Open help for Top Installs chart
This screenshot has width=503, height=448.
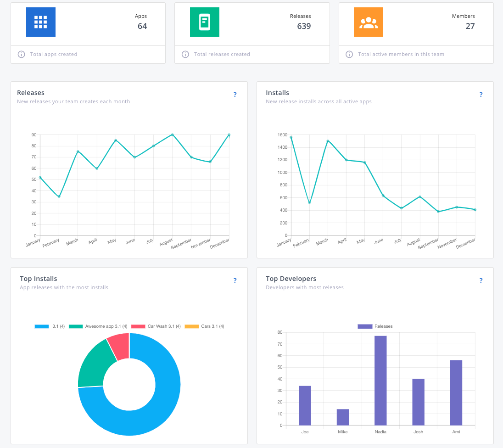coord(235,280)
